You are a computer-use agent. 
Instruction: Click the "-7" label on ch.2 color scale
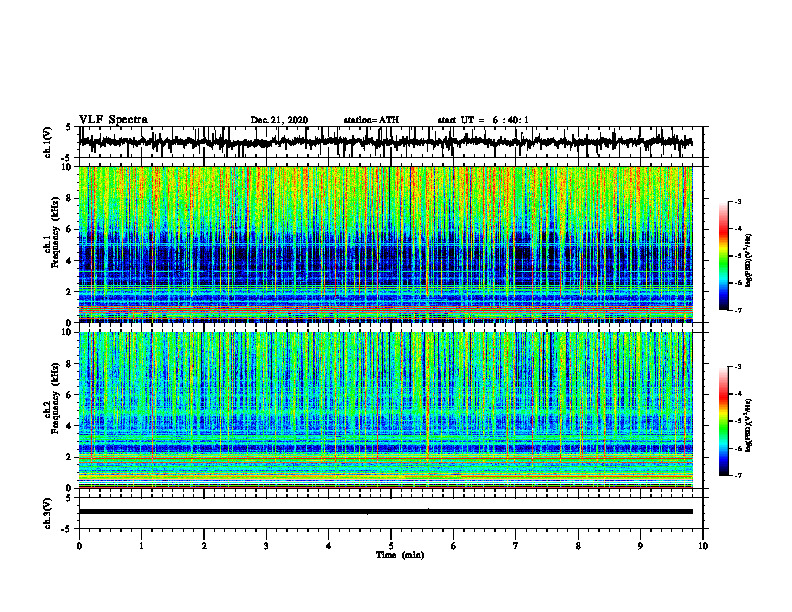click(737, 475)
